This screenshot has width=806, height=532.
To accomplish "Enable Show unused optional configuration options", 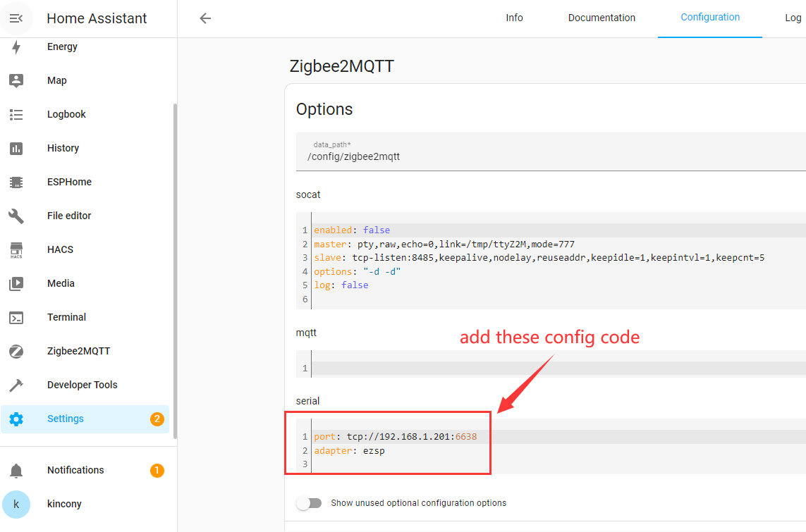I will point(309,503).
